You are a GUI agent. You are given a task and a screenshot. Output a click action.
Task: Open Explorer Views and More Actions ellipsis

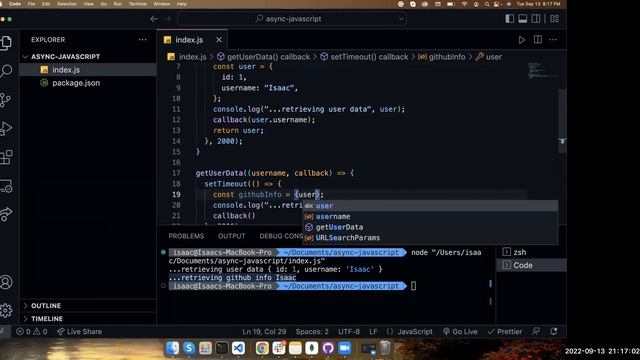(142, 40)
